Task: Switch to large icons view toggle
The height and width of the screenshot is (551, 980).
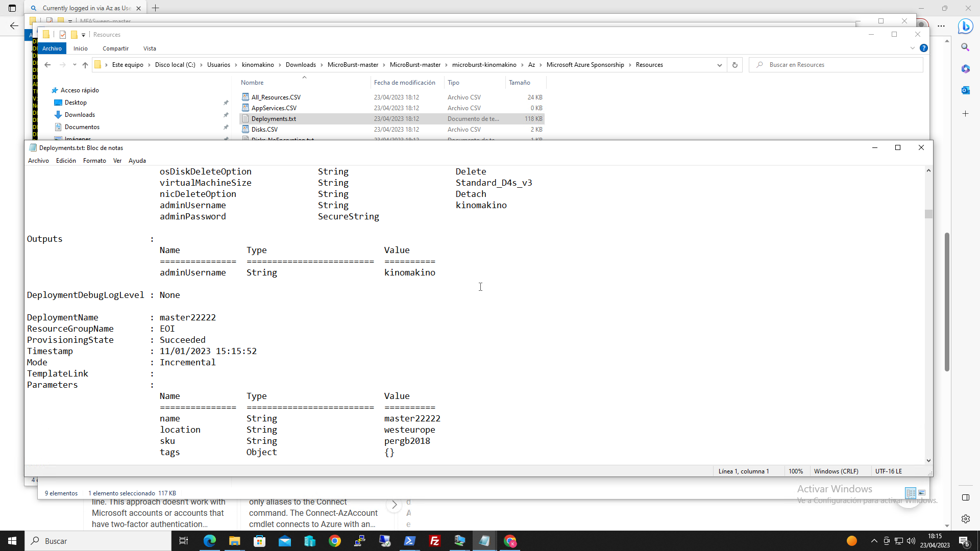Action: pos(922,493)
